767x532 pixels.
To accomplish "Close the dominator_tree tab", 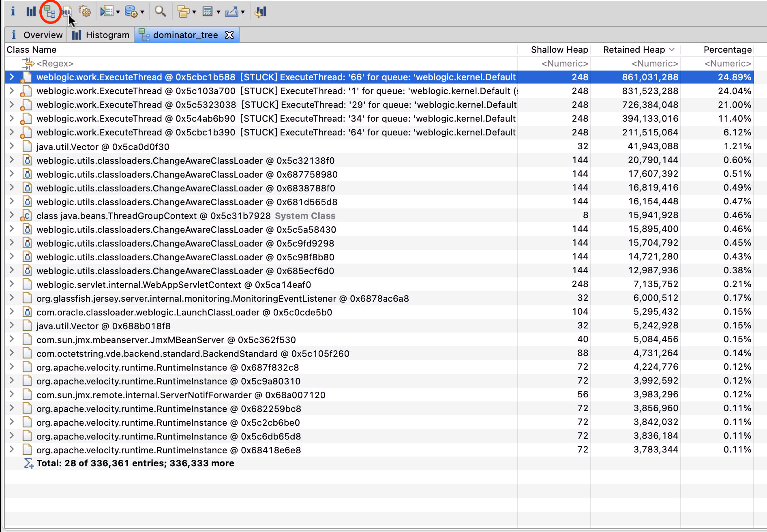I will pyautogui.click(x=229, y=35).
